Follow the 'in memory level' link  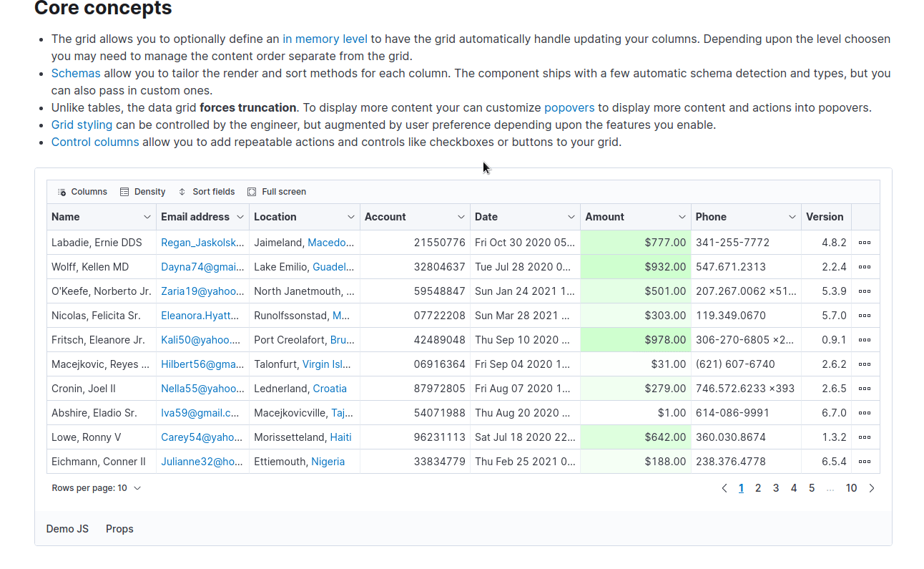pos(325,39)
